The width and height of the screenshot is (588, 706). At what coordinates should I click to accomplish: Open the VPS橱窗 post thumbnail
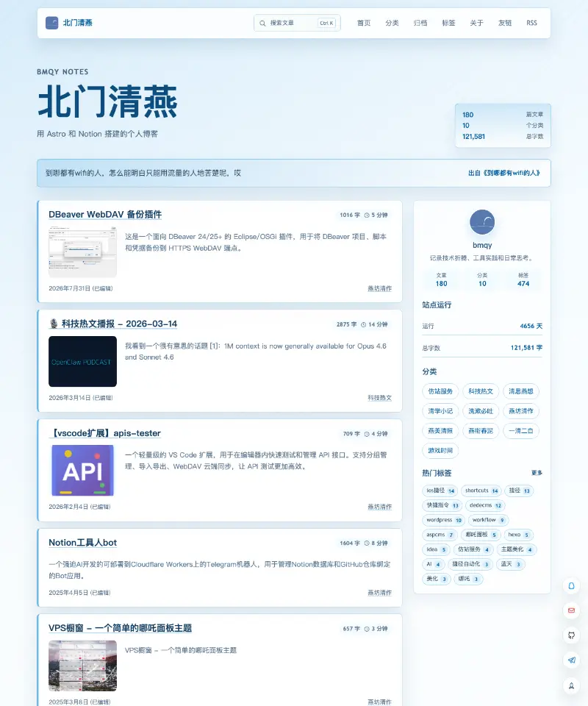pyautogui.click(x=83, y=666)
